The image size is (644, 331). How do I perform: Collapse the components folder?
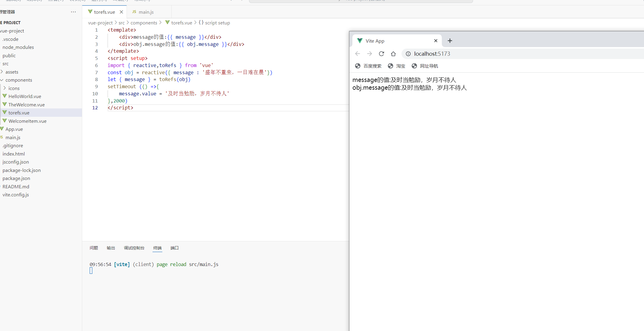click(19, 80)
